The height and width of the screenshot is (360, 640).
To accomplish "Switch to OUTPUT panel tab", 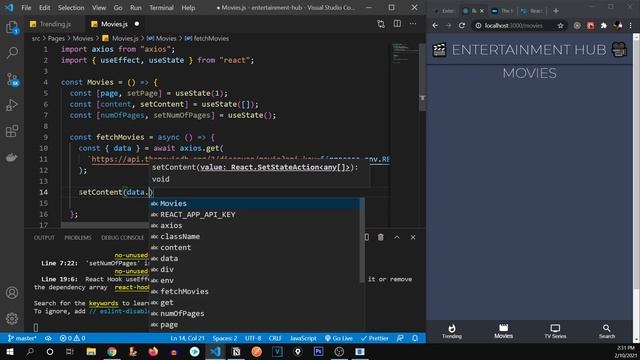I will (44, 238).
